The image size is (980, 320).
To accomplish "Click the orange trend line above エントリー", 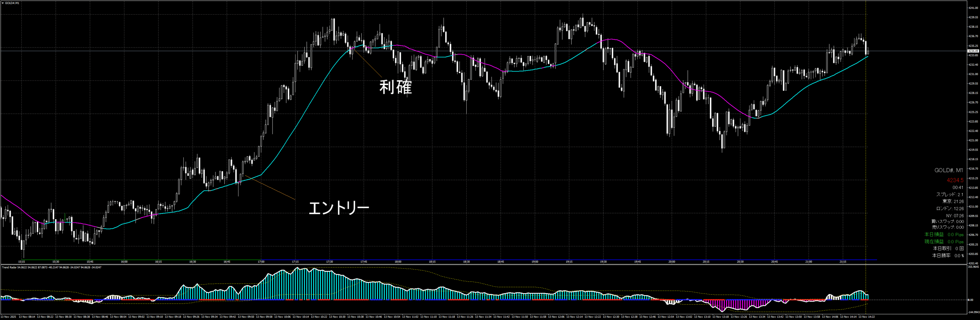I will pyautogui.click(x=270, y=188).
